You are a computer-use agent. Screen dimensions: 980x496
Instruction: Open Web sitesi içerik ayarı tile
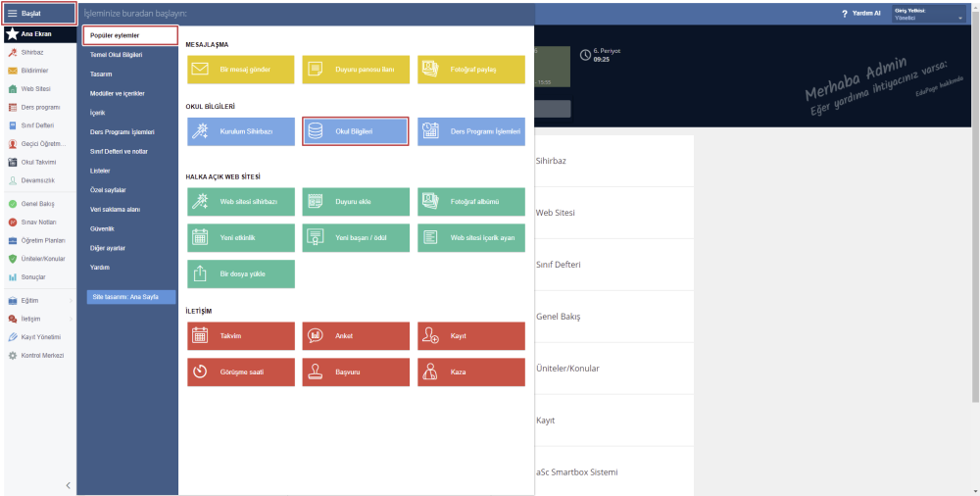pos(471,237)
